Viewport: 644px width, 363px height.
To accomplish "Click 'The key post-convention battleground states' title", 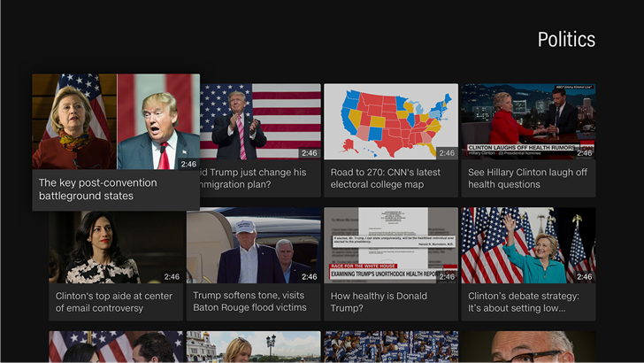I will pyautogui.click(x=97, y=189).
